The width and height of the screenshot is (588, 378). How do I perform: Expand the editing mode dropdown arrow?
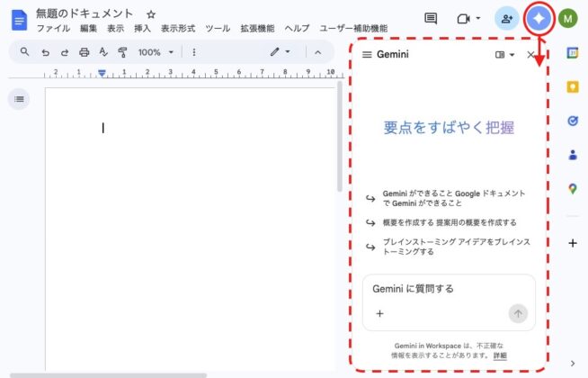(288, 51)
